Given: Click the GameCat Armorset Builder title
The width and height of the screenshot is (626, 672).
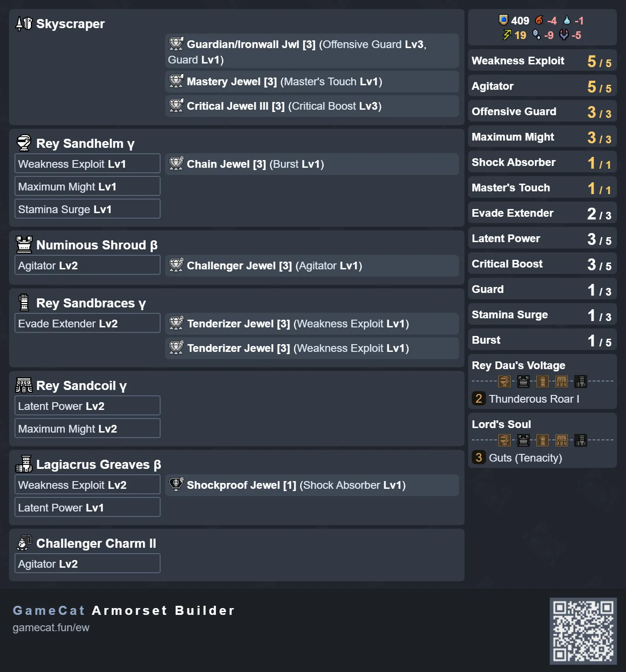Looking at the screenshot, I should [x=124, y=610].
